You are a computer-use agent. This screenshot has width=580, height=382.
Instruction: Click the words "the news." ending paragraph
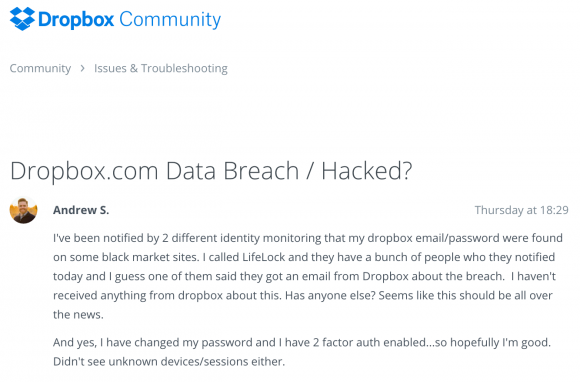click(78, 315)
